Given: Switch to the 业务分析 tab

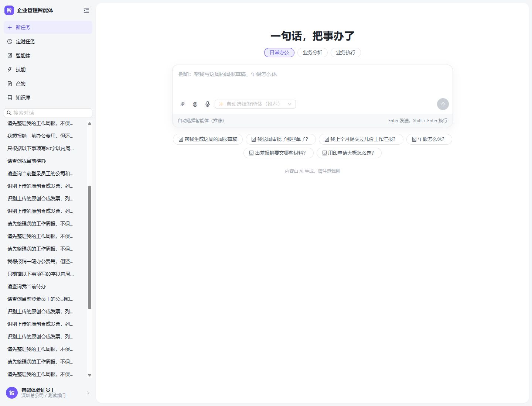Looking at the screenshot, I should point(313,52).
